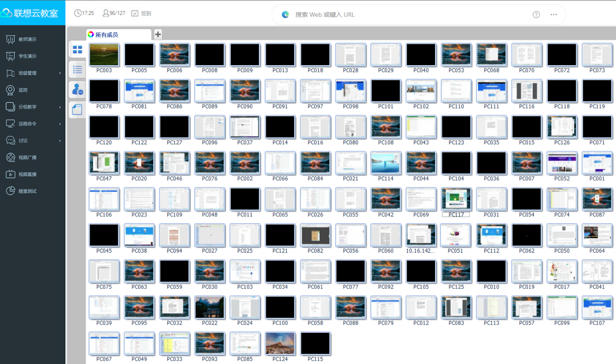Select the PC043 thumbnail
Image resolution: width=616 pixels, height=364 pixels.
[x=421, y=127]
